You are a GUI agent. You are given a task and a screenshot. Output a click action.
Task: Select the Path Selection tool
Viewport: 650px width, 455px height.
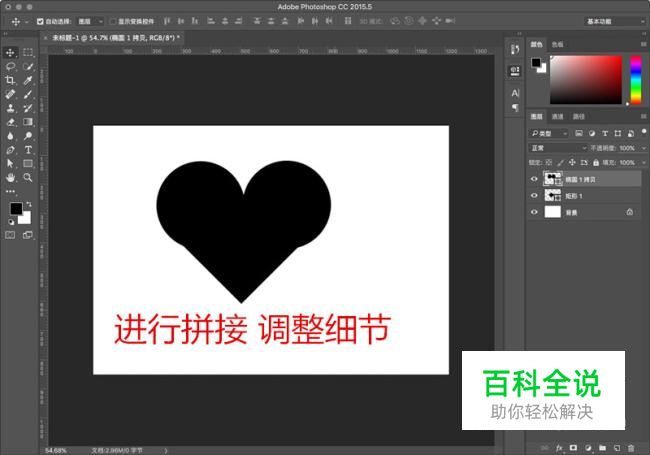[x=10, y=164]
